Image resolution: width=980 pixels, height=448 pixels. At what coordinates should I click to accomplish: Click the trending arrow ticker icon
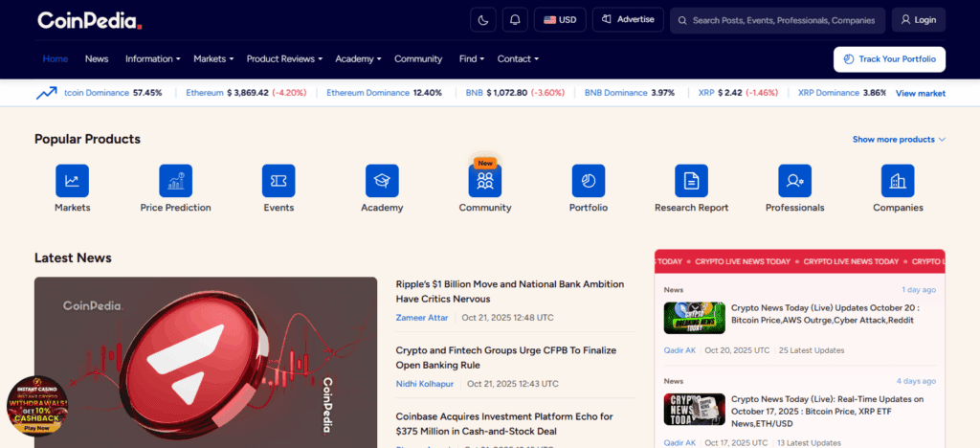click(46, 93)
